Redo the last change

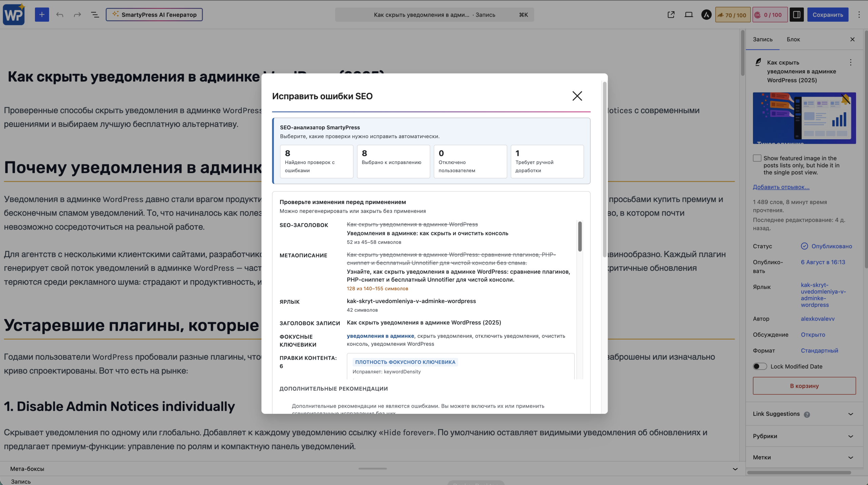77,15
